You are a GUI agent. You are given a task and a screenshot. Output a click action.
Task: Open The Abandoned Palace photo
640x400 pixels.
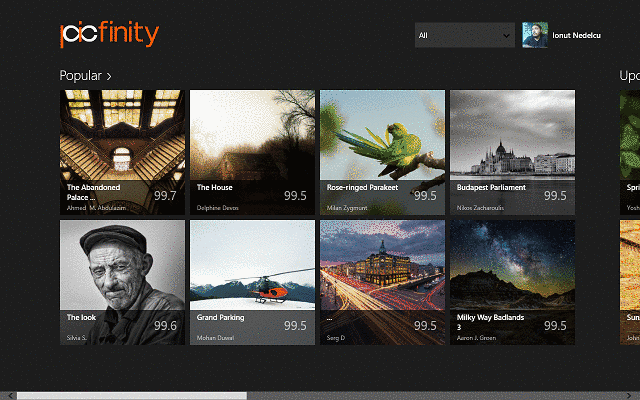pyautogui.click(x=122, y=152)
